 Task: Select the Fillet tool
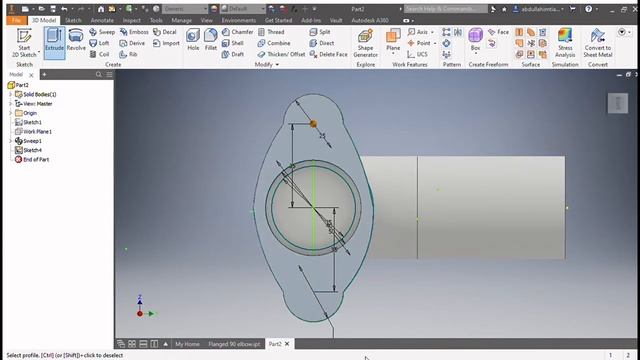211,40
